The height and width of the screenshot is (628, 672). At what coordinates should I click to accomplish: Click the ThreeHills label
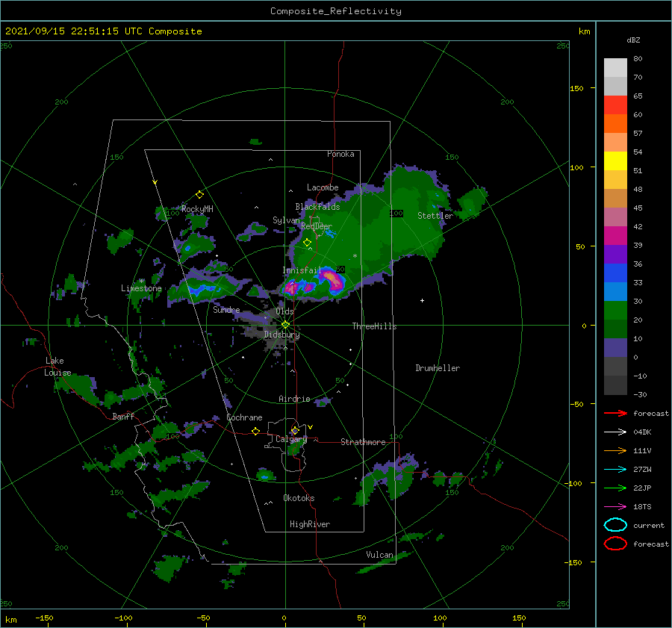pos(374,326)
